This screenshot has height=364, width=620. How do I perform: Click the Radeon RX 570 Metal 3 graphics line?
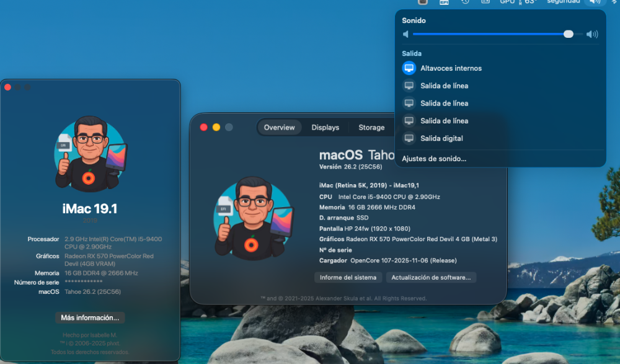click(x=408, y=239)
